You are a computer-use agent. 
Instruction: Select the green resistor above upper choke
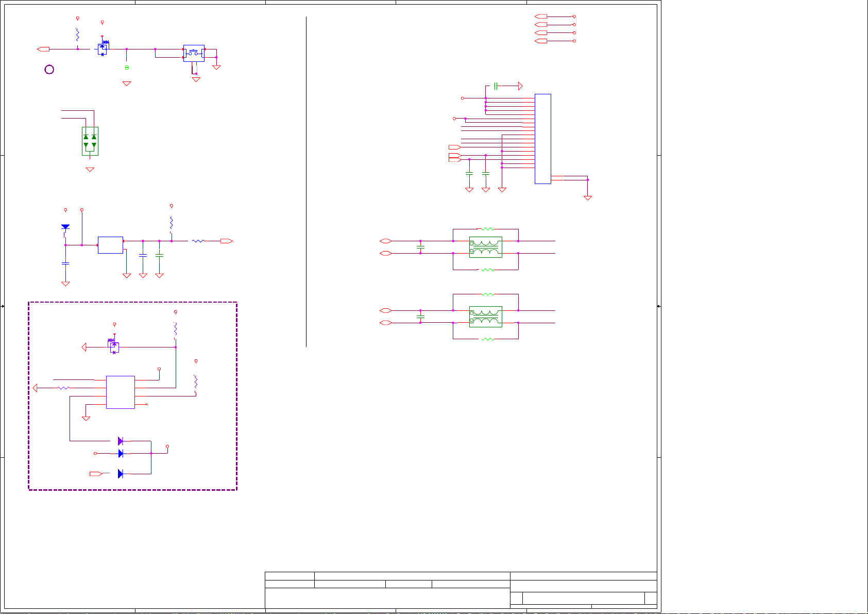pyautogui.click(x=487, y=229)
